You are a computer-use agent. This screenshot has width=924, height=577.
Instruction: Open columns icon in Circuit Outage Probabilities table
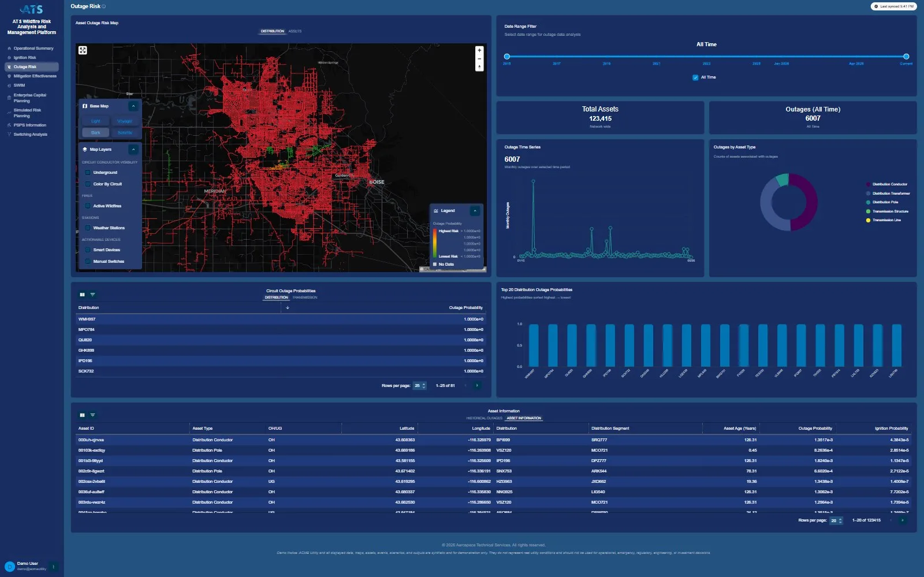tap(82, 295)
